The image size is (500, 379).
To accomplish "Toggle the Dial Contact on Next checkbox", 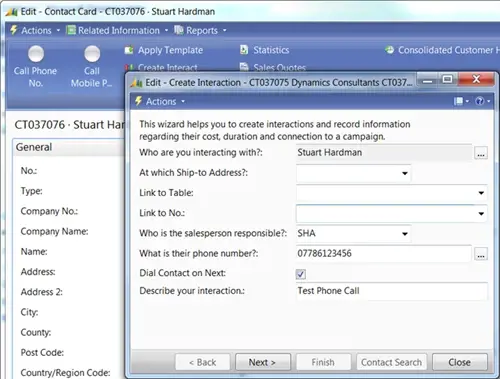I will [x=301, y=274].
